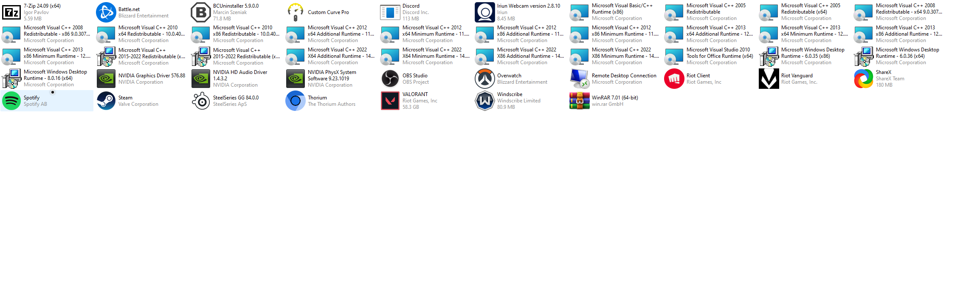Select "Microsoft Visual C++ 2022 X64 Additional Runtime"
The height and width of the screenshot is (286, 980).
point(331,57)
